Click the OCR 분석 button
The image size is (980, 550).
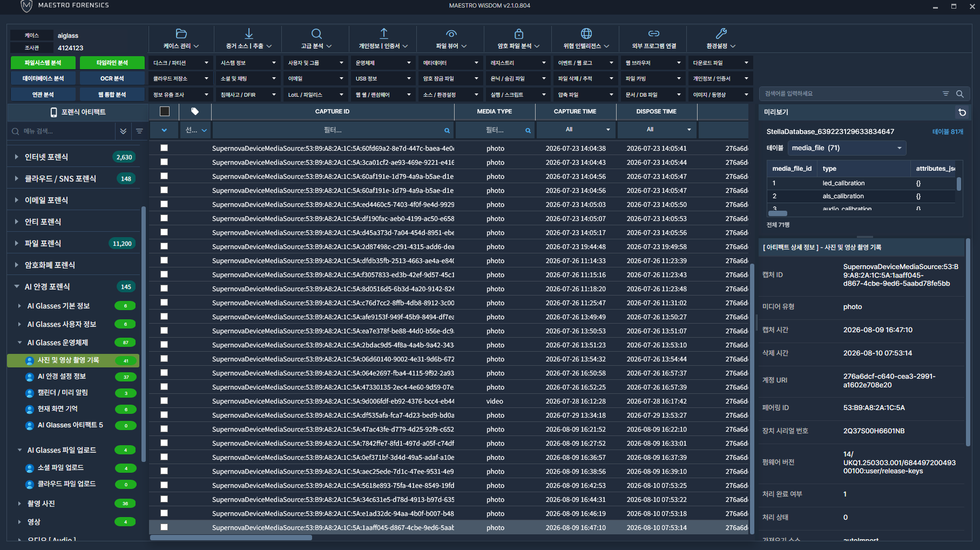pos(112,78)
